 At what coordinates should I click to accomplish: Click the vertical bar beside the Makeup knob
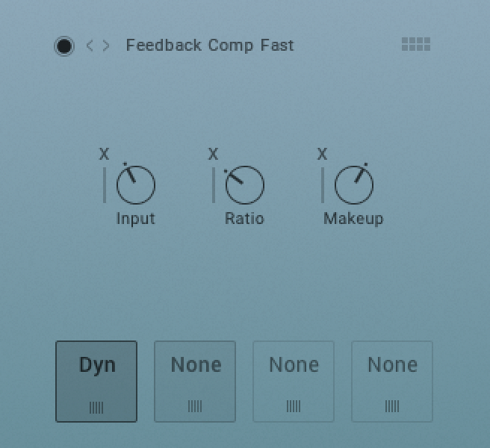pos(323,185)
